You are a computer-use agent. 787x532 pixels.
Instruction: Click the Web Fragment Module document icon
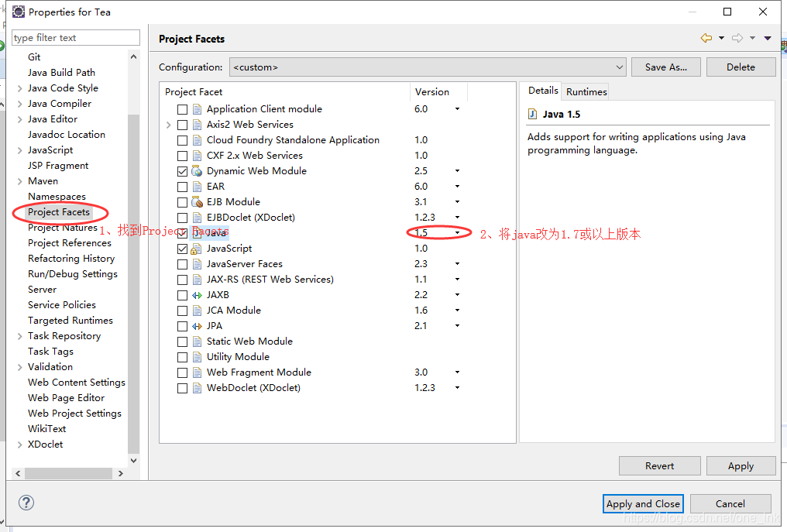tap(197, 373)
